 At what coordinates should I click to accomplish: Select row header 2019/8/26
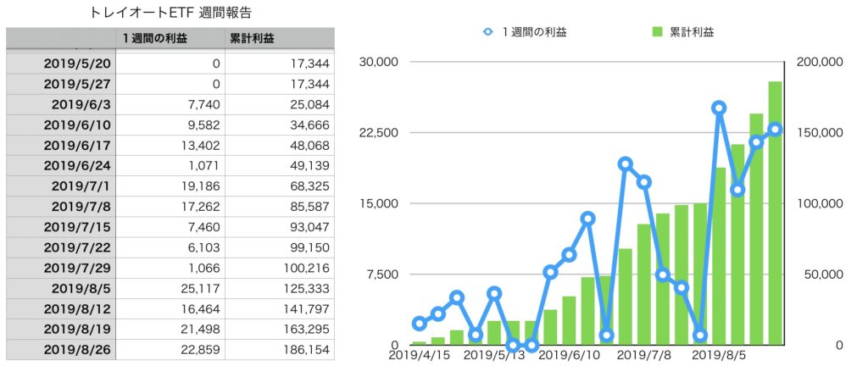(x=61, y=350)
